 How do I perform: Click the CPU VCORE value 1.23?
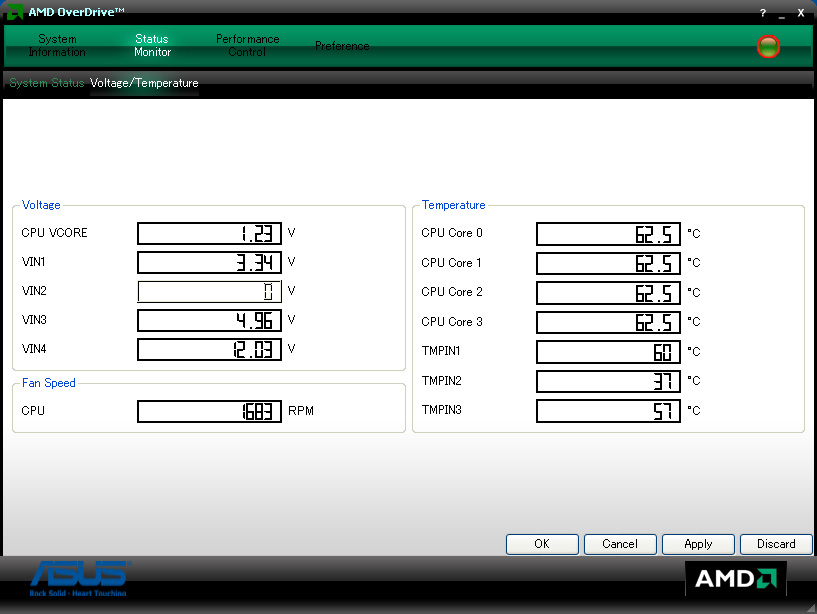click(x=209, y=234)
